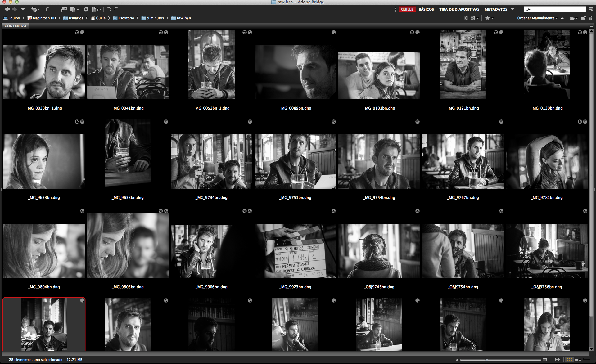596x364 pixels.
Task: Click the boomerang return-to-app icon
Action: coord(47,9)
